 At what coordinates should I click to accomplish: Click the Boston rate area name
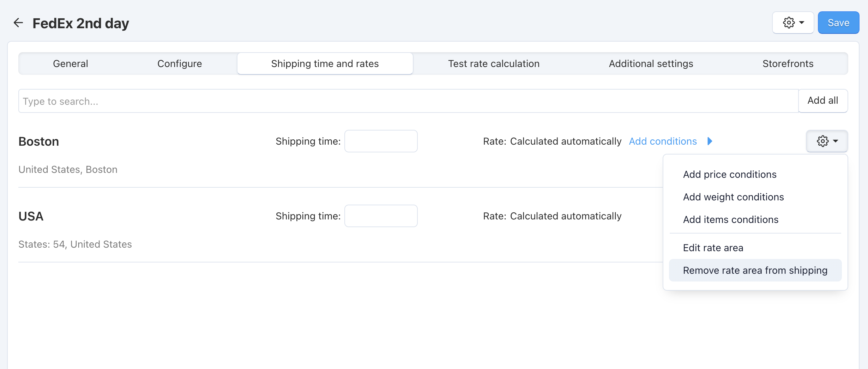tap(39, 141)
